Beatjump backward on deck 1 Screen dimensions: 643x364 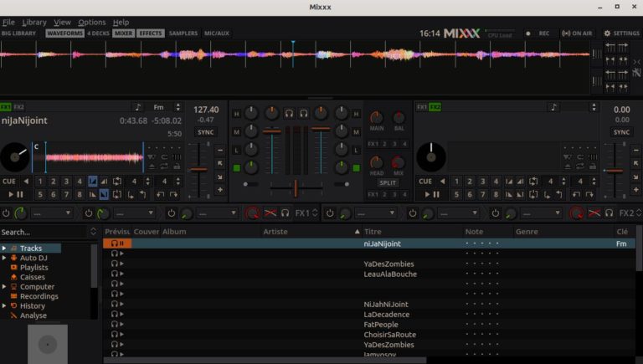[x=161, y=194]
